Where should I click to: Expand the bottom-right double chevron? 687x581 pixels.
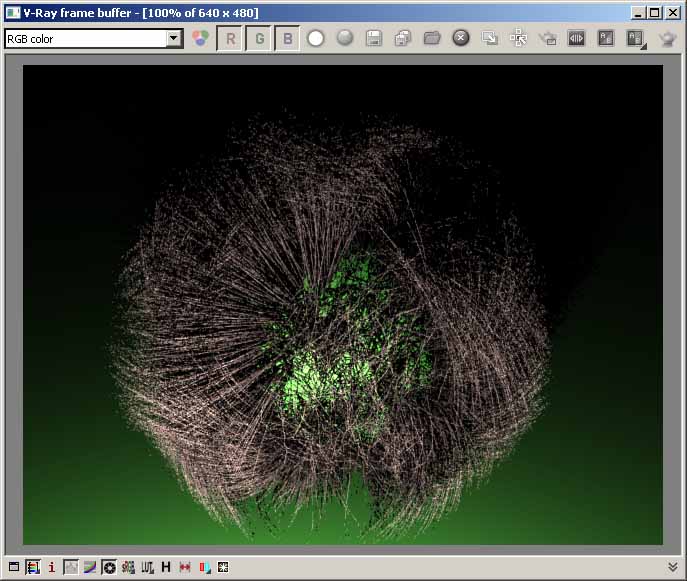pos(673,567)
